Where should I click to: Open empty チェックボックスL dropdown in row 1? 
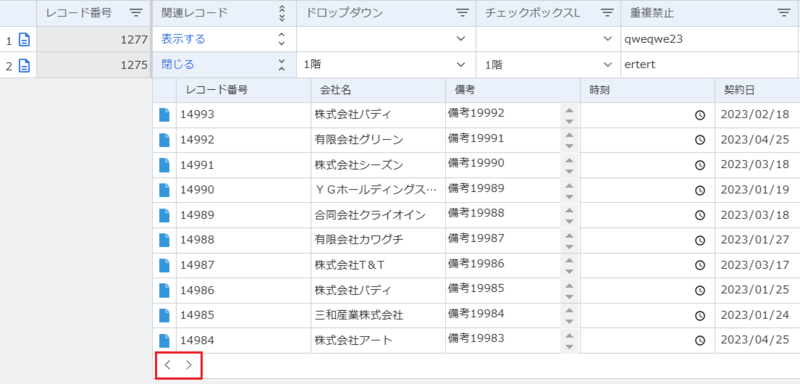[607, 39]
